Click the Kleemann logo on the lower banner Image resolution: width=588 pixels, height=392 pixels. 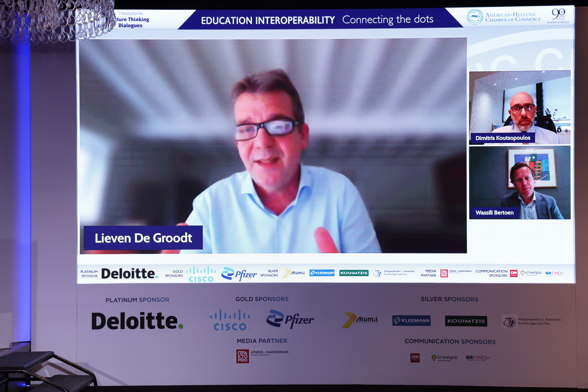point(411,321)
